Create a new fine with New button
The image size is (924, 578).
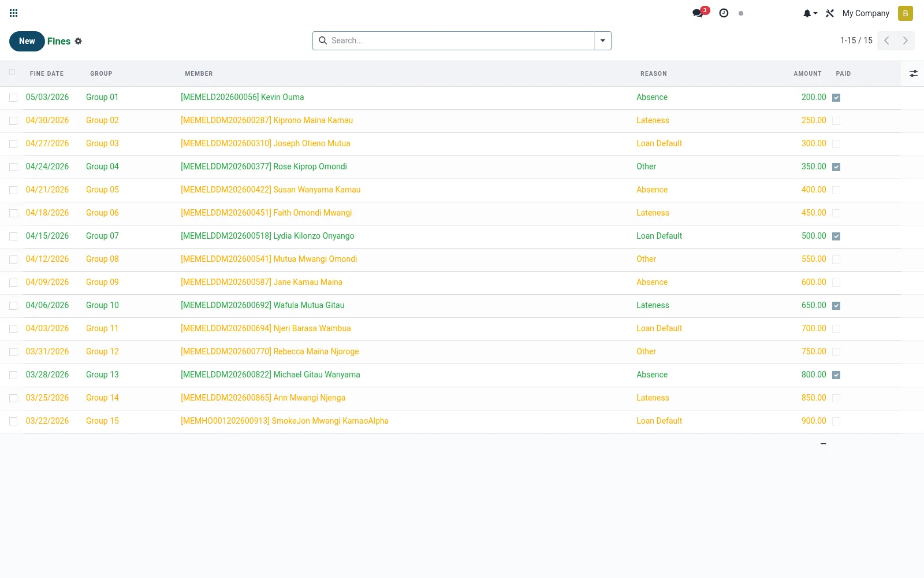(x=27, y=41)
